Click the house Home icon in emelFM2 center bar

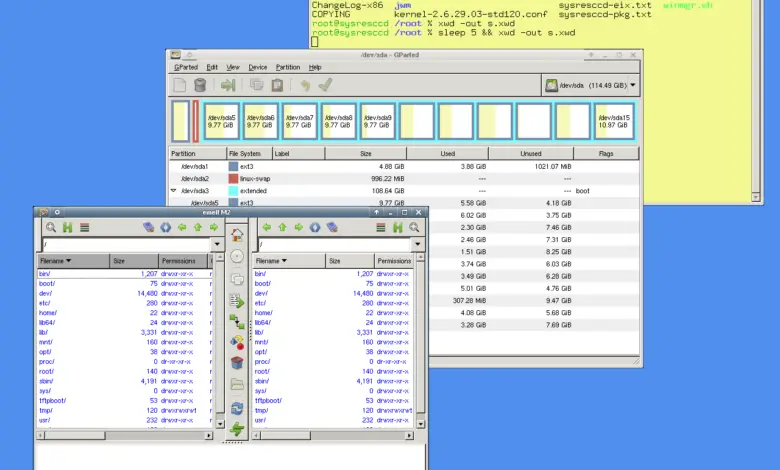coord(237,234)
